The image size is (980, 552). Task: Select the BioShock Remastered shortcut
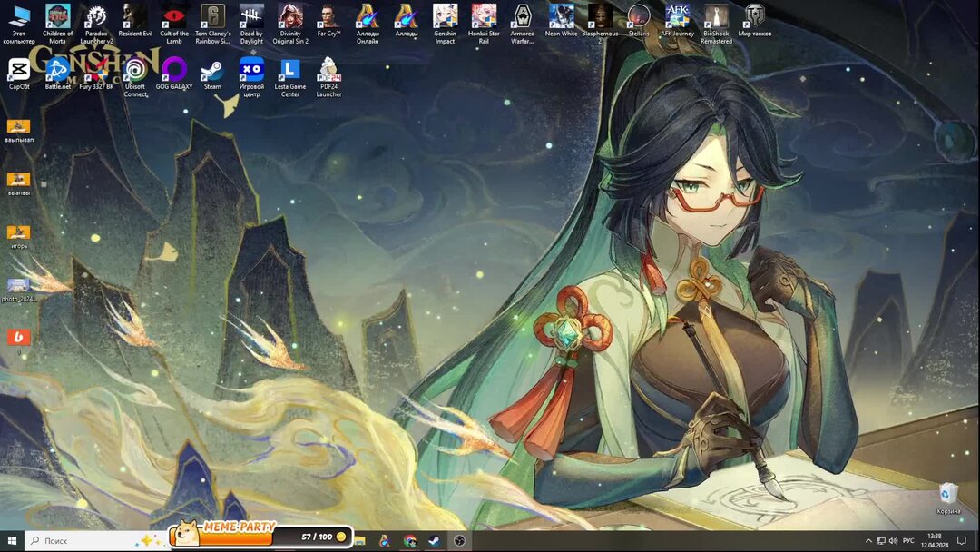coord(716,24)
